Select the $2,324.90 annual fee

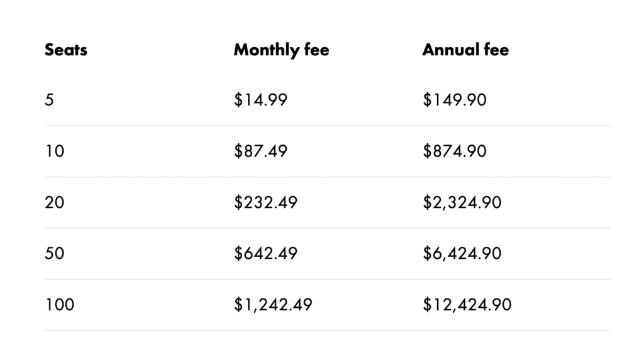(462, 202)
